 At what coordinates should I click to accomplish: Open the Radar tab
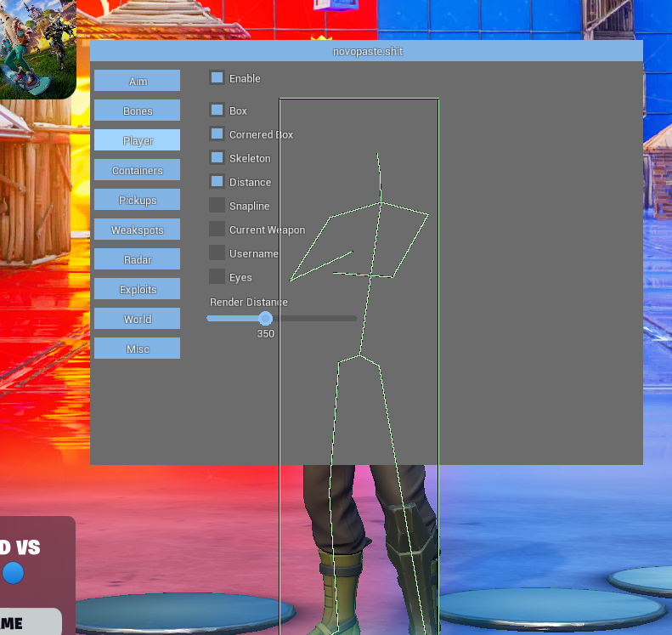pos(137,259)
